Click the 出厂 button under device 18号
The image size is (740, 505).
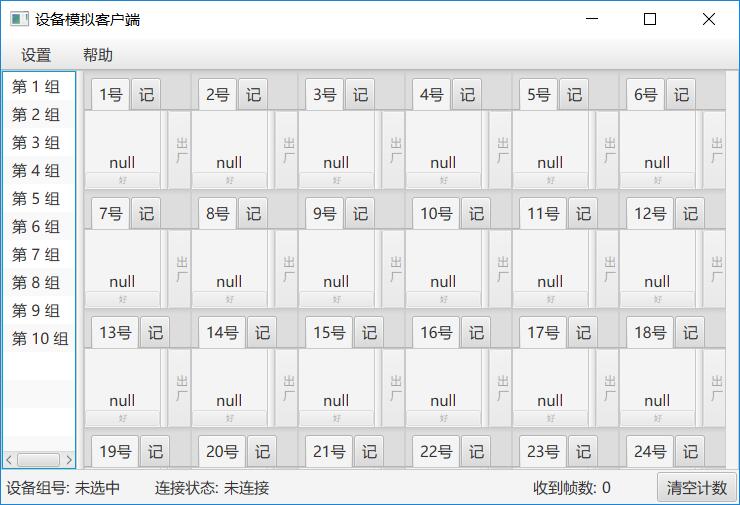click(715, 388)
